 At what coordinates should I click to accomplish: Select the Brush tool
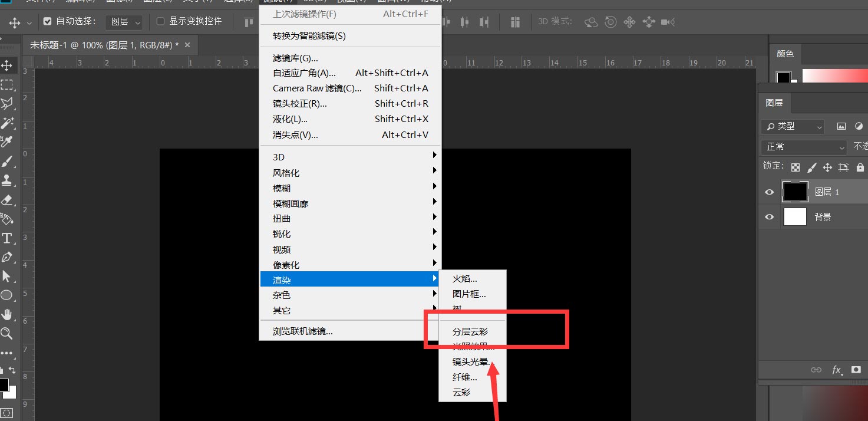click(7, 161)
